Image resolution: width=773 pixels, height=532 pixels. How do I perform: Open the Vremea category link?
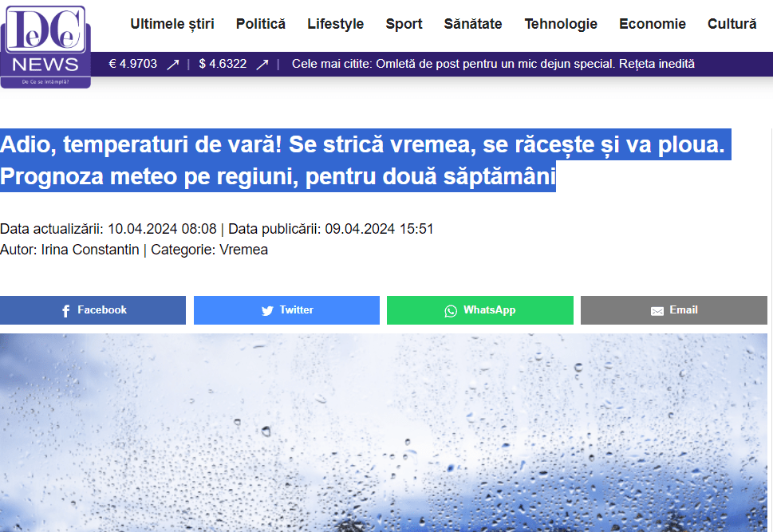click(243, 250)
